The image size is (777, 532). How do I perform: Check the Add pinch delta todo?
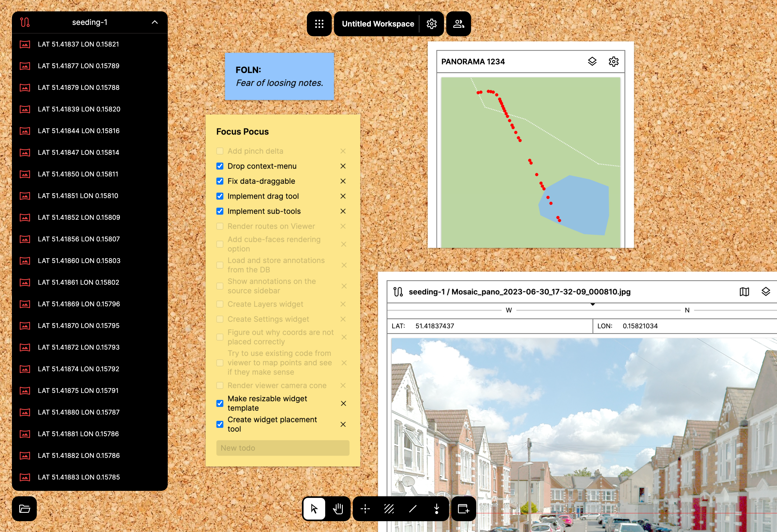click(220, 151)
